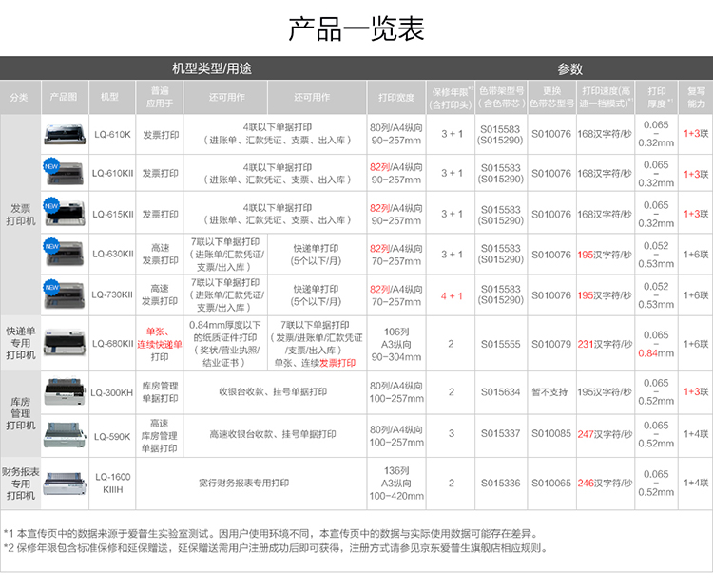
Task: Click the LQ-730KII model name
Action: coord(112,294)
